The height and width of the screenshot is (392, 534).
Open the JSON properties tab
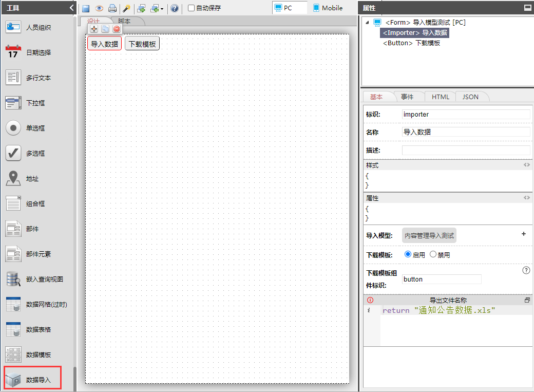click(470, 97)
